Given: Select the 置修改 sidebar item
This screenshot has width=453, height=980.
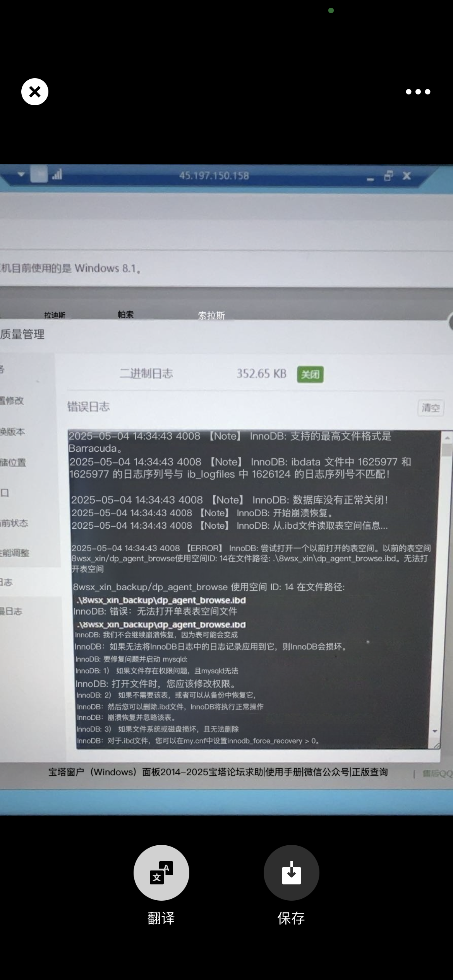Looking at the screenshot, I should pos(12,401).
